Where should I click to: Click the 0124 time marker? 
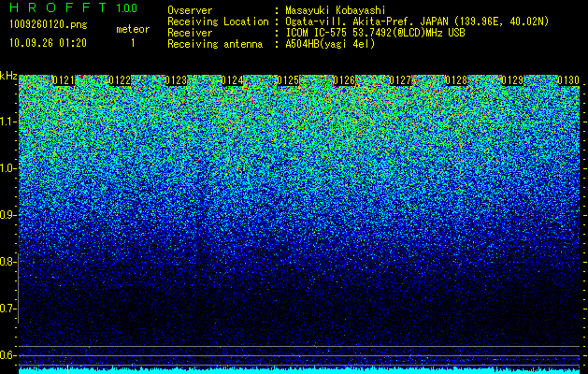[x=232, y=80]
